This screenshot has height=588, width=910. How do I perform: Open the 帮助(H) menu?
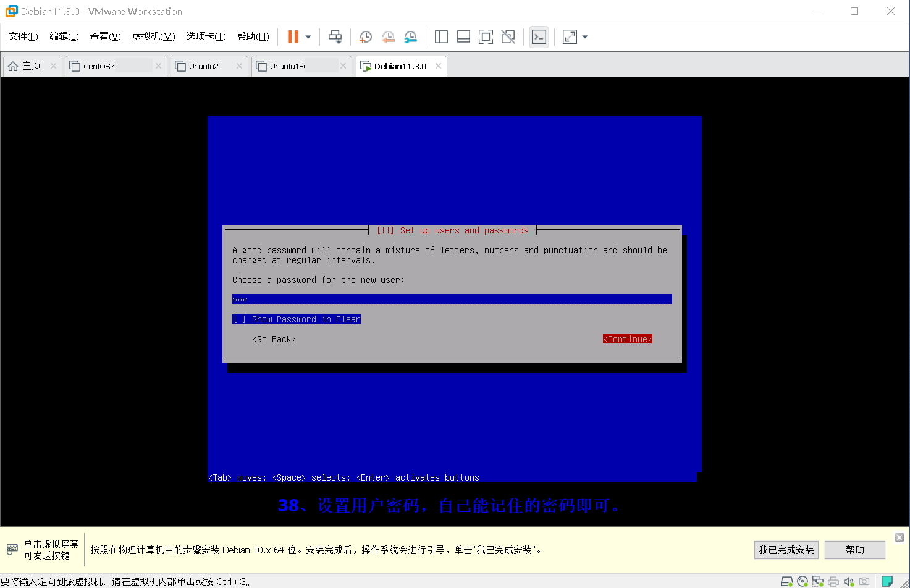click(253, 36)
